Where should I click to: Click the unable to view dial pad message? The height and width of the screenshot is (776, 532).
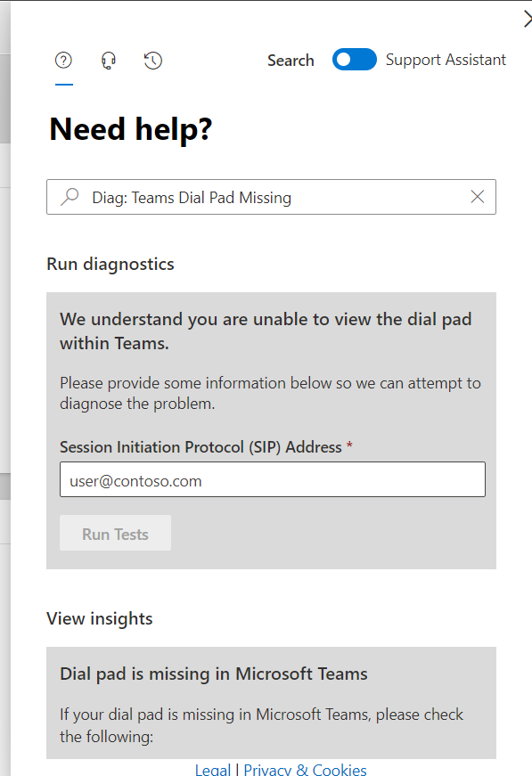click(x=266, y=331)
